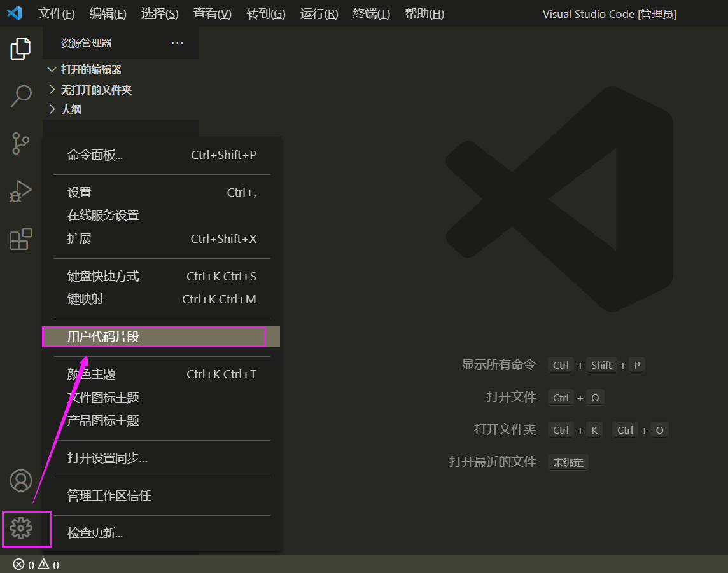Choose 用户代码片段 menu entry
This screenshot has width=728, height=573.
click(162, 336)
